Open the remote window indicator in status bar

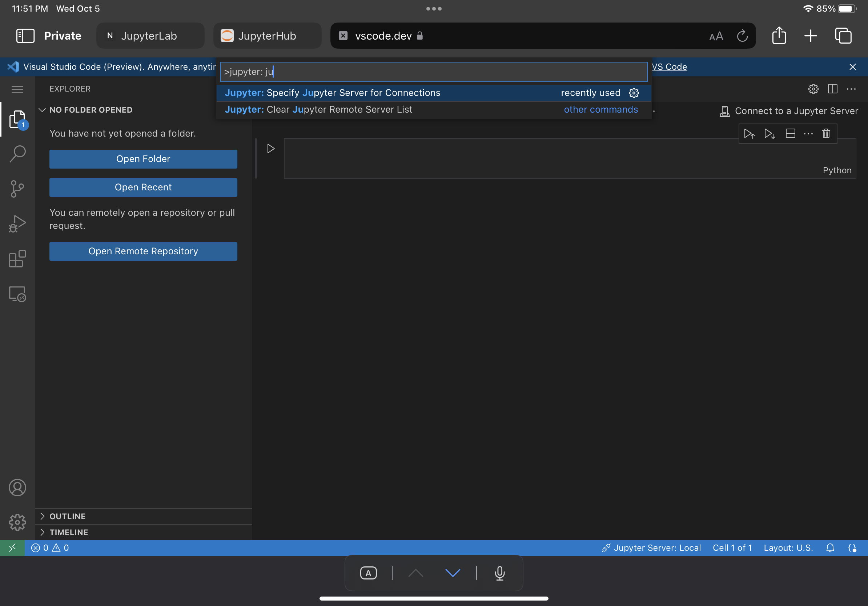click(12, 548)
